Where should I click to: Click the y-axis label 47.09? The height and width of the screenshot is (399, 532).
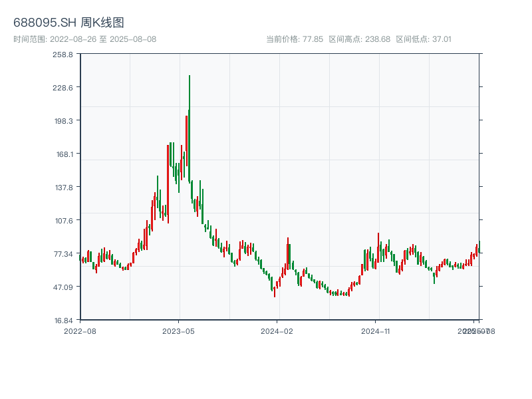coord(63,287)
